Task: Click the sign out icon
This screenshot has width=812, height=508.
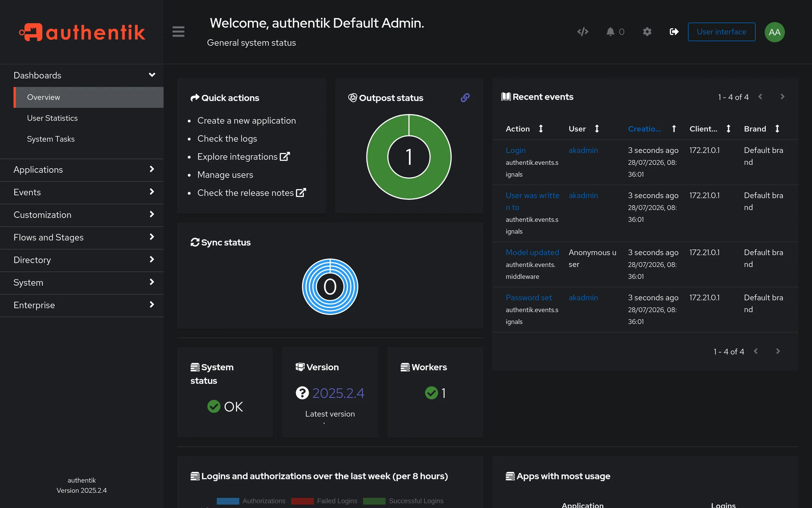Action: 674,32
